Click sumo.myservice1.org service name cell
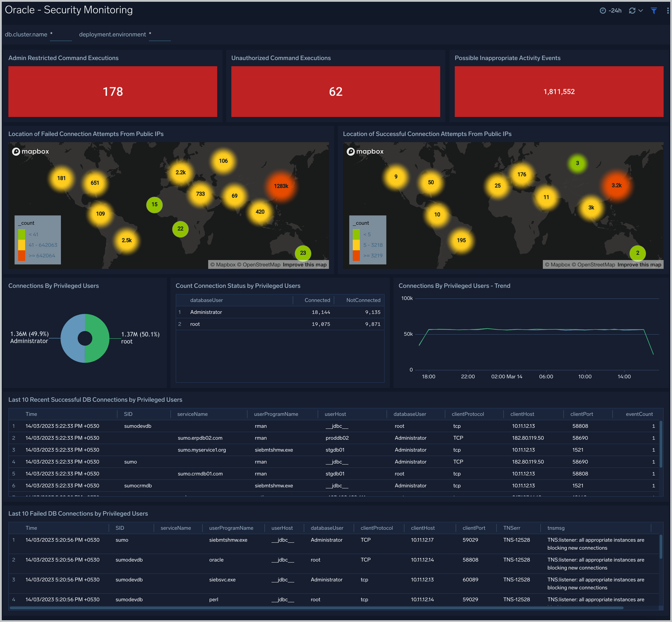Viewport: 672px width, 622px height. tap(202, 450)
